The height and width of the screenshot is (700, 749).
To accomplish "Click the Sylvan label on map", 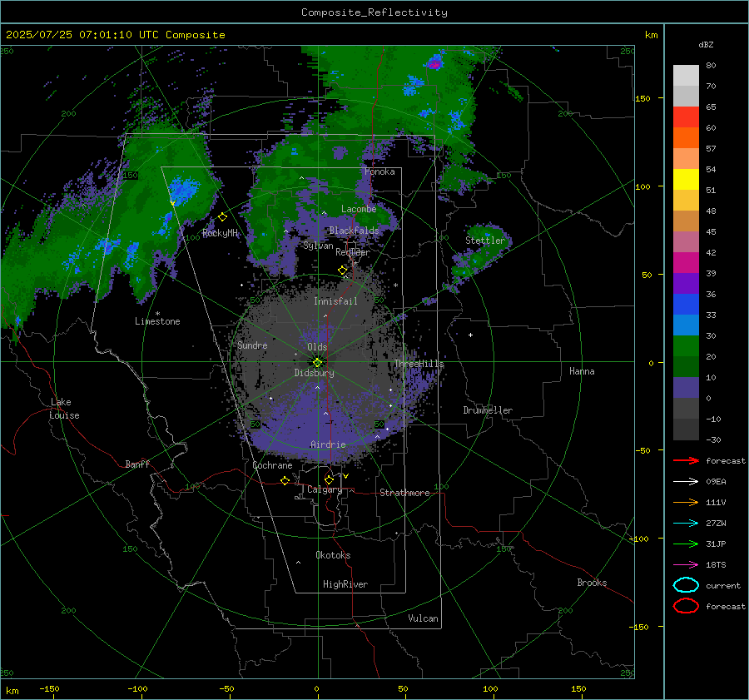I will [318, 246].
